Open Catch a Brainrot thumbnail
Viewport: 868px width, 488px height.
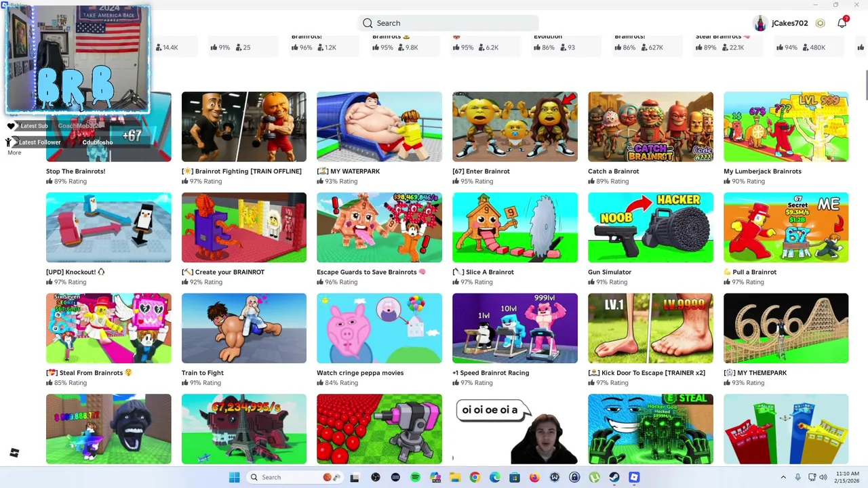point(651,127)
